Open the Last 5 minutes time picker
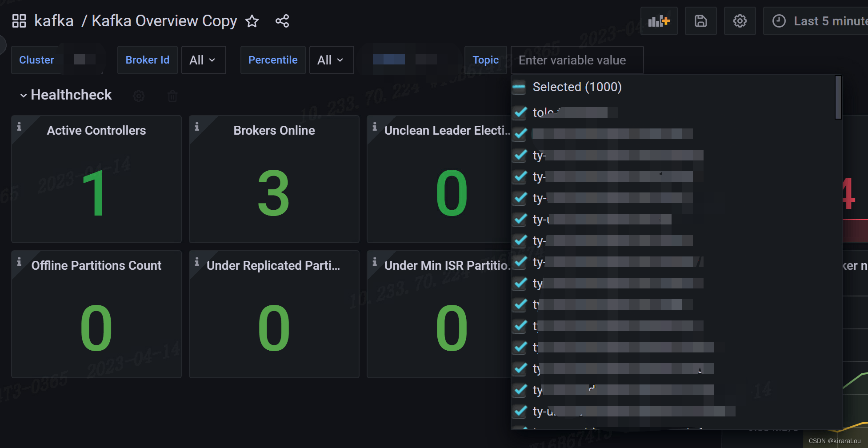This screenshot has width=868, height=448. coord(816,21)
